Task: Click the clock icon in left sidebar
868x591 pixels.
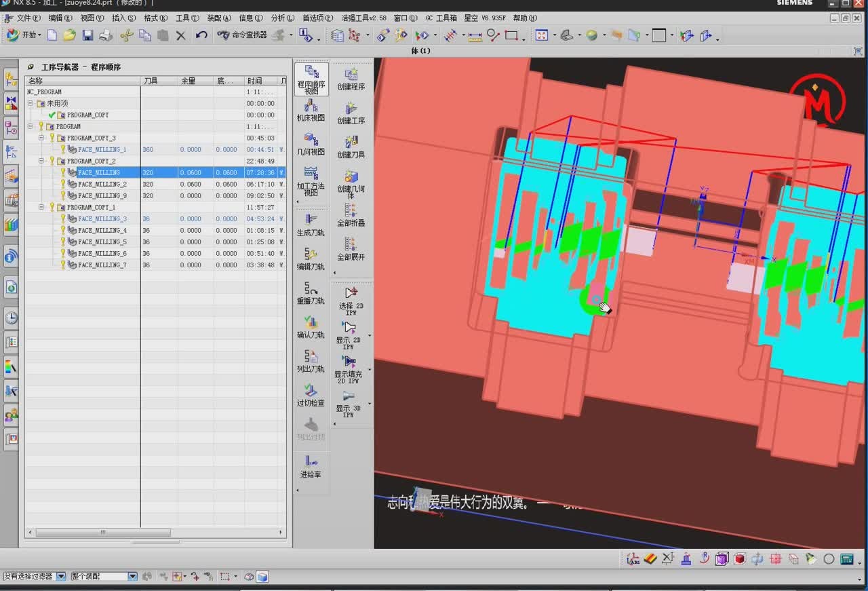Action: coord(11,318)
